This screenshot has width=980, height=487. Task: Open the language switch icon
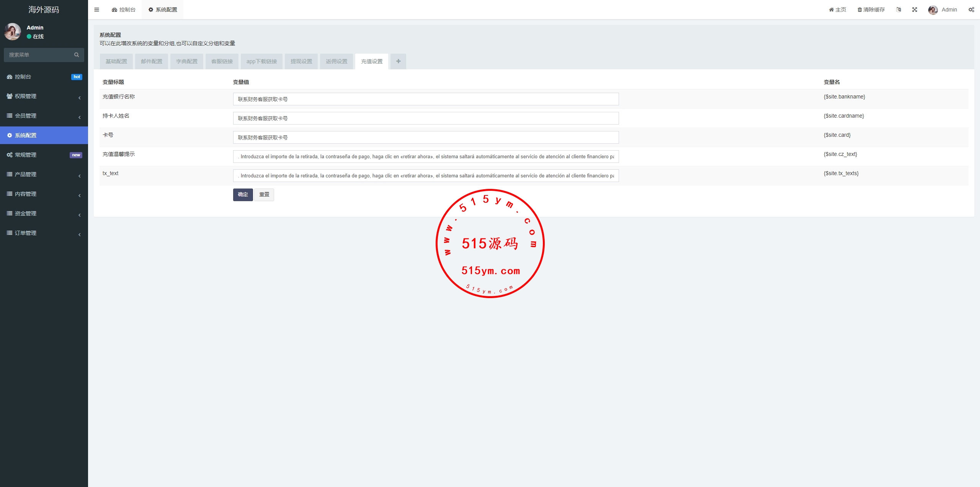tap(898, 10)
